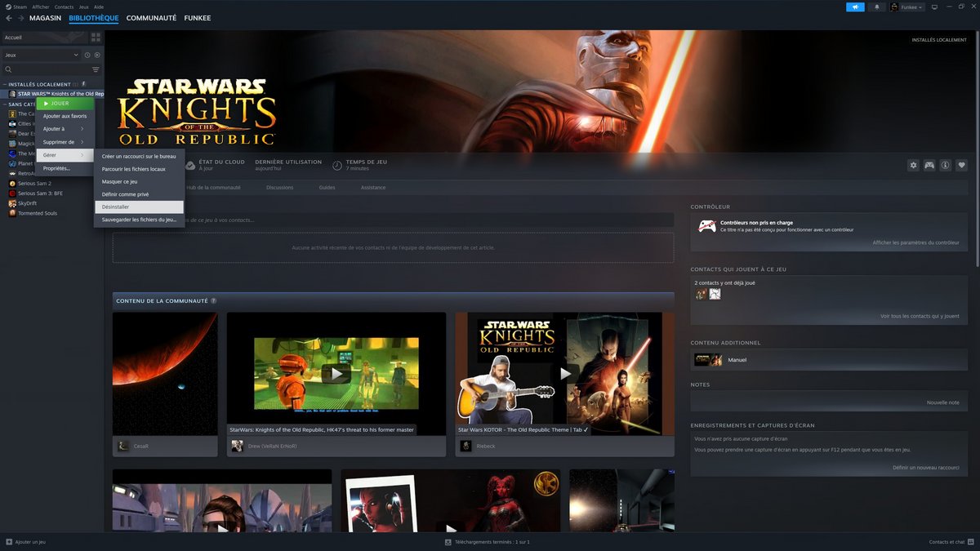Viewport: 980px width, 551px height.
Task: Open the Funkee account dropdown
Action: pyautogui.click(x=906, y=7)
